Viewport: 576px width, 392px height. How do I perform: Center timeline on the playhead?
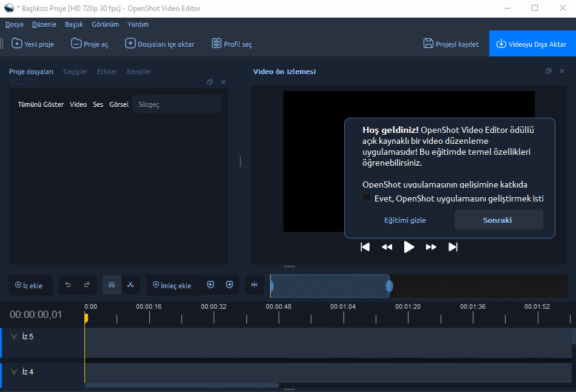(x=254, y=285)
